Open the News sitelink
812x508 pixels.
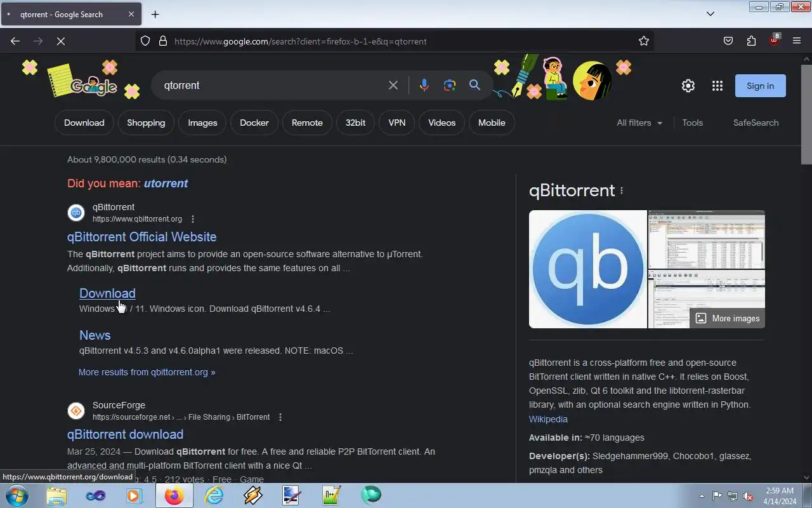(95, 335)
